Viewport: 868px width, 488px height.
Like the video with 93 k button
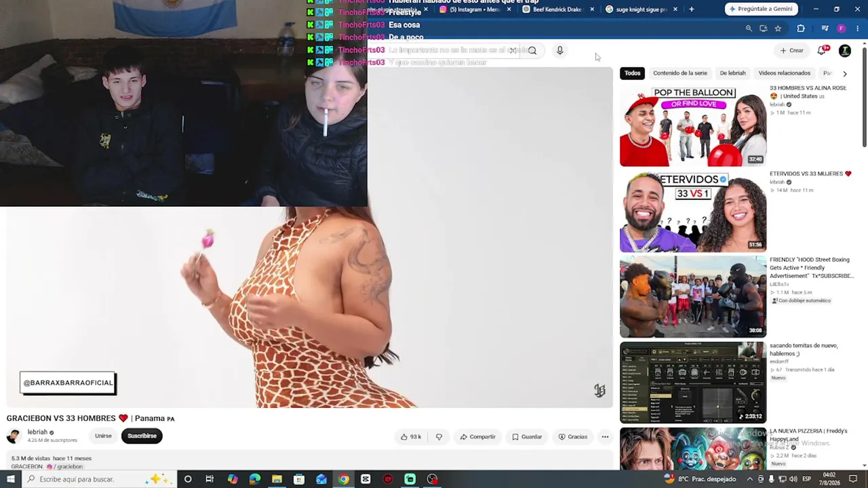(x=412, y=436)
